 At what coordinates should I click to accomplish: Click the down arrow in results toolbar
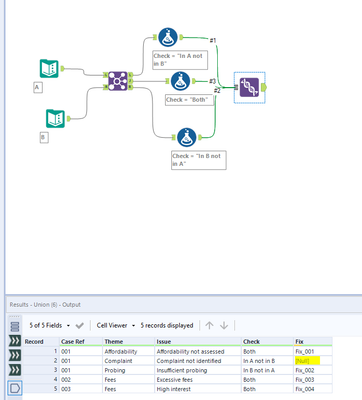pos(224,325)
